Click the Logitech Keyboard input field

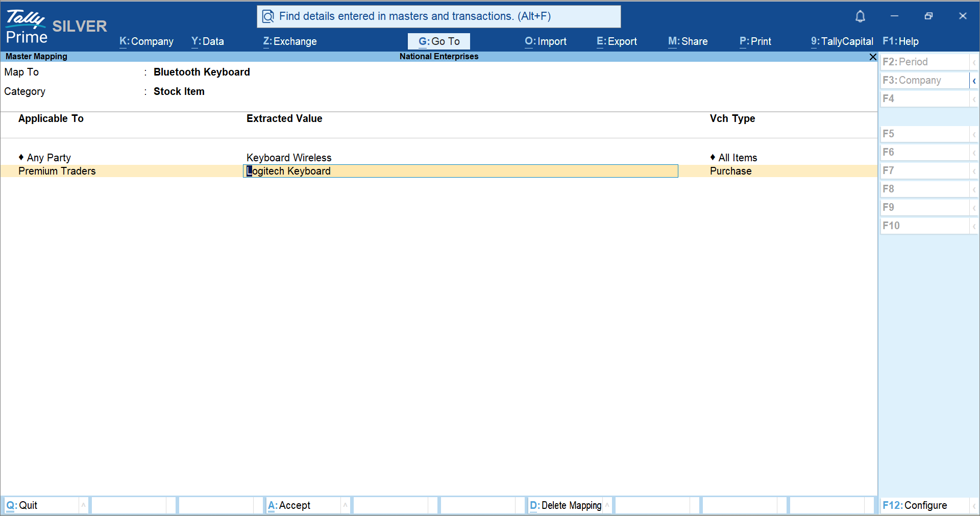(460, 171)
